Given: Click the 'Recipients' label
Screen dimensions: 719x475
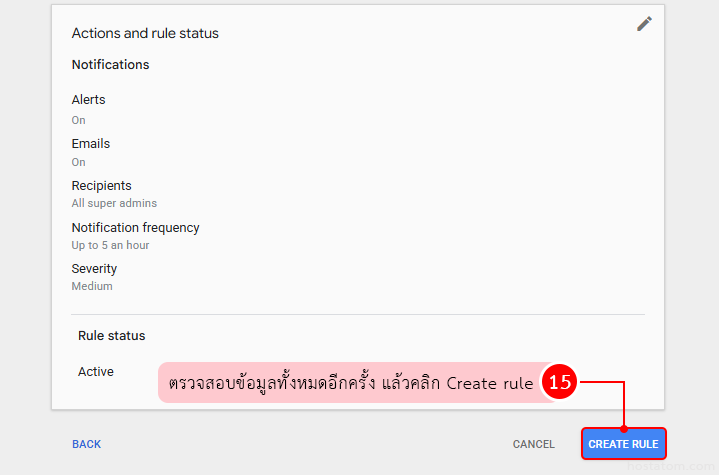Looking at the screenshot, I should pos(101,186).
